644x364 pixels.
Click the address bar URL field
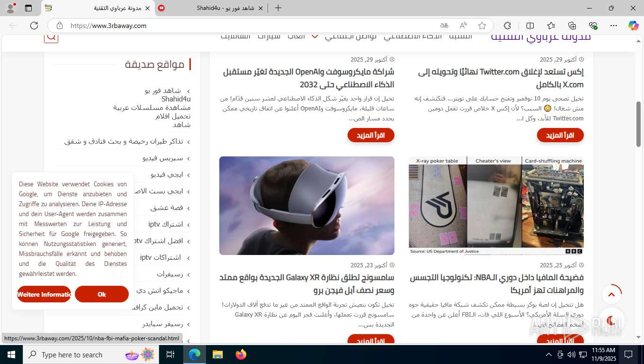251,26
